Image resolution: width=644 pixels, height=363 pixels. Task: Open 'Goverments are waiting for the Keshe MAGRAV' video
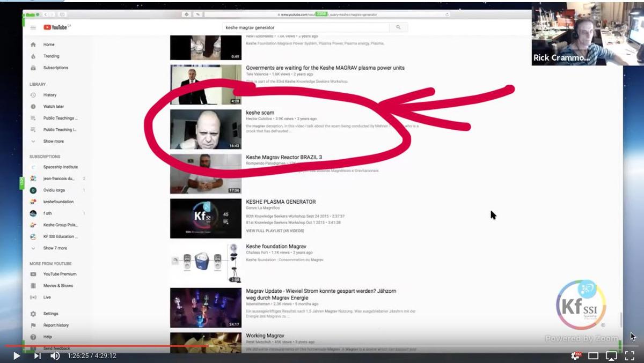pyautogui.click(x=325, y=68)
